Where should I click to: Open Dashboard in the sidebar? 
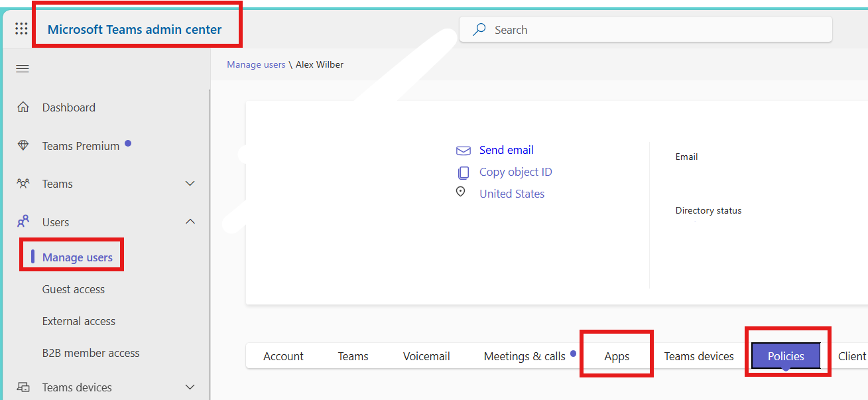click(x=69, y=107)
